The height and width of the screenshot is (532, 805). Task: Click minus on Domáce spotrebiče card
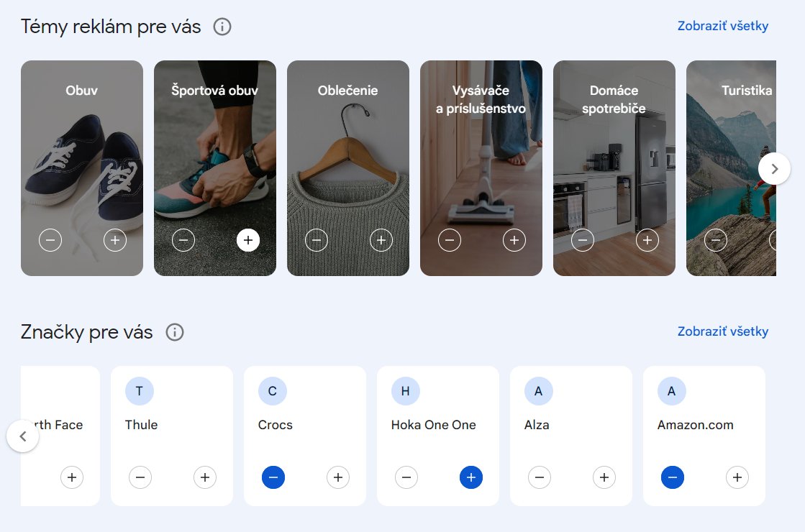582,240
